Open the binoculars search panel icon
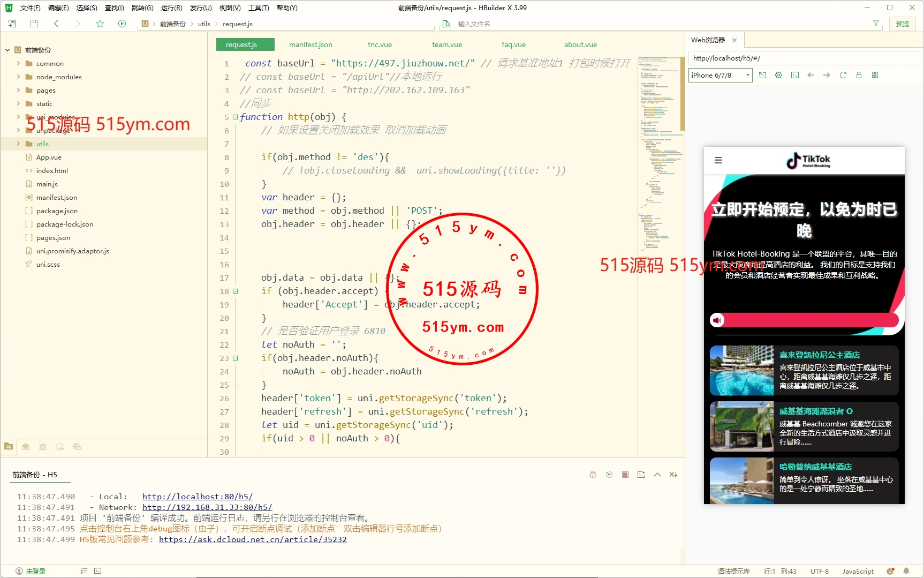The width and height of the screenshot is (924, 578). coord(26,447)
